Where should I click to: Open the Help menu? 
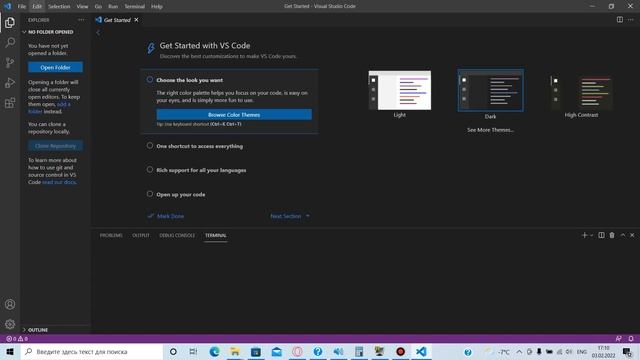click(x=157, y=7)
